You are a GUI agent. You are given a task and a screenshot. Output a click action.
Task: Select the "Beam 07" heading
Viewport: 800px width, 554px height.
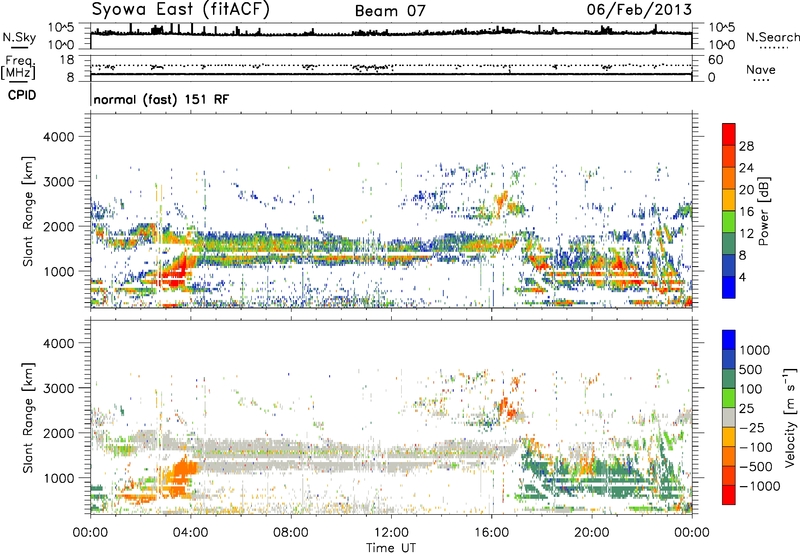click(x=390, y=11)
